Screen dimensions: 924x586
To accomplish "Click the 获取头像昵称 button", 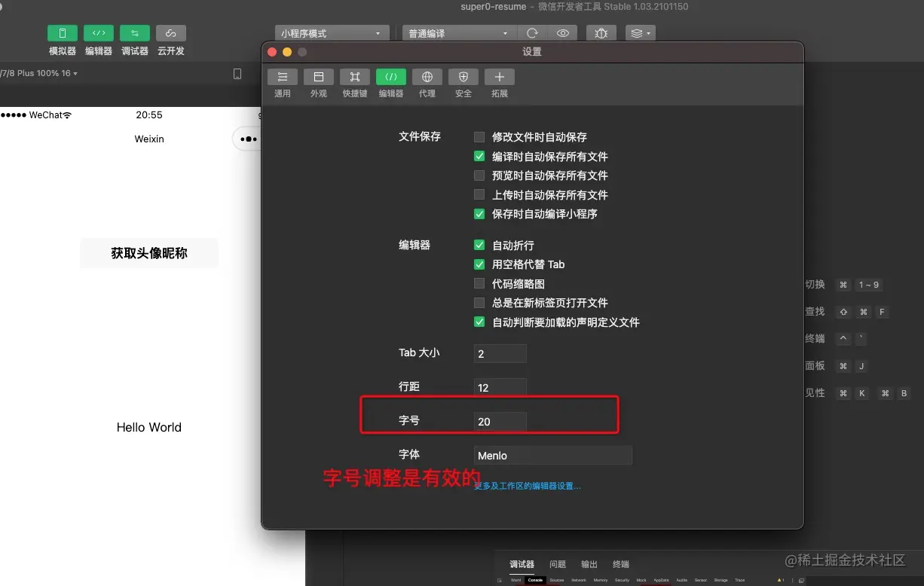I will [149, 253].
